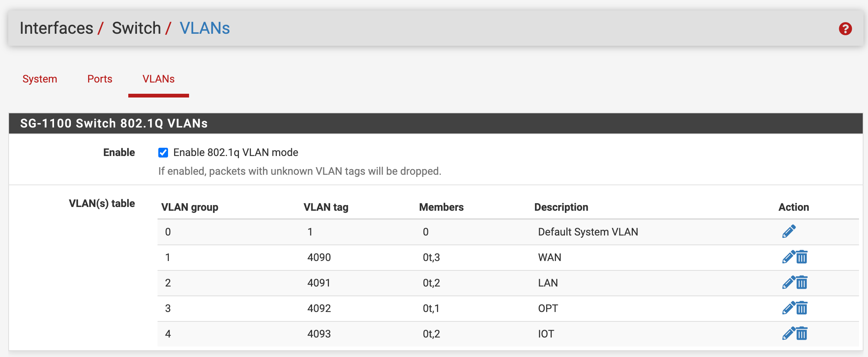
Task: Click the VLAN tag 4090 cell
Action: click(x=319, y=257)
